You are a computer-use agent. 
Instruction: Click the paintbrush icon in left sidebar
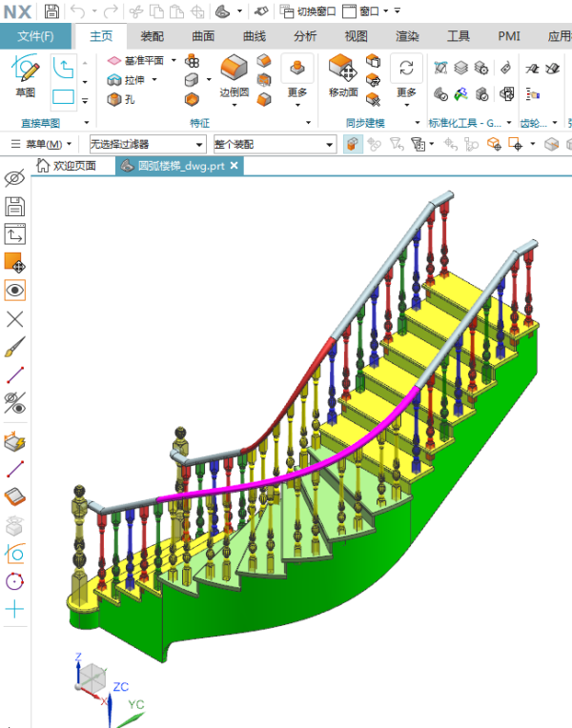pos(15,347)
